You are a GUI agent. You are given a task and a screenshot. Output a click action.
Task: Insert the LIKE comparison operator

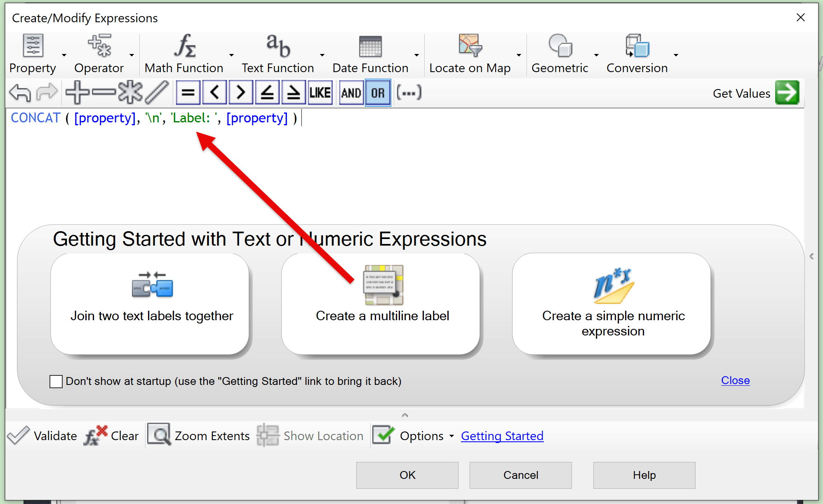click(x=320, y=93)
